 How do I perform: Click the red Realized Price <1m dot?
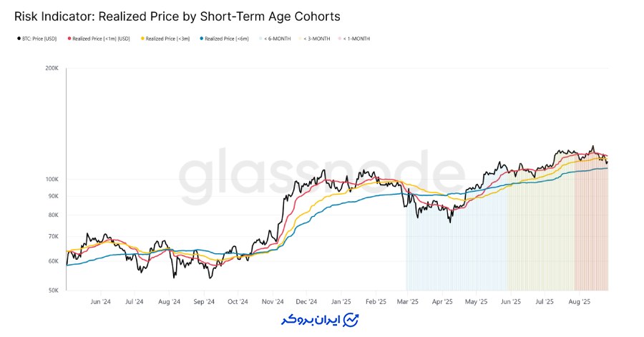coord(69,39)
